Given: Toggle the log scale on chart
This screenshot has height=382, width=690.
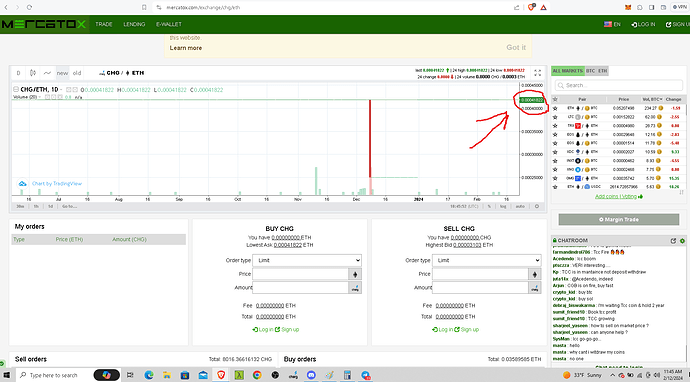Looking at the screenshot, I should 503,206.
